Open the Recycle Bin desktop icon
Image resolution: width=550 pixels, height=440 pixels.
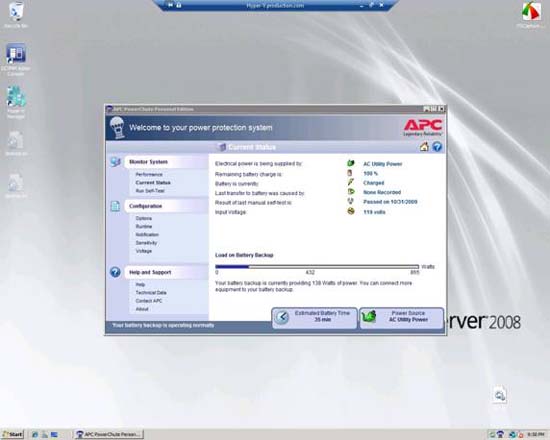[15, 14]
